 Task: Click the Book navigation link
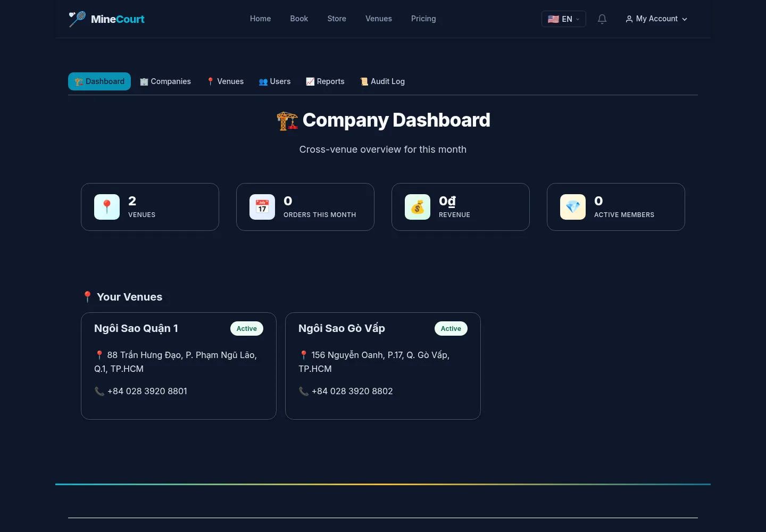point(299,19)
